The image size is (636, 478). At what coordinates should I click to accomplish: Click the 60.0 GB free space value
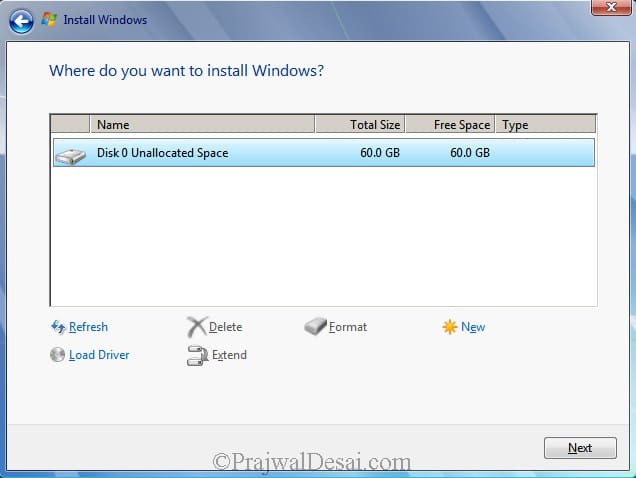[470, 153]
